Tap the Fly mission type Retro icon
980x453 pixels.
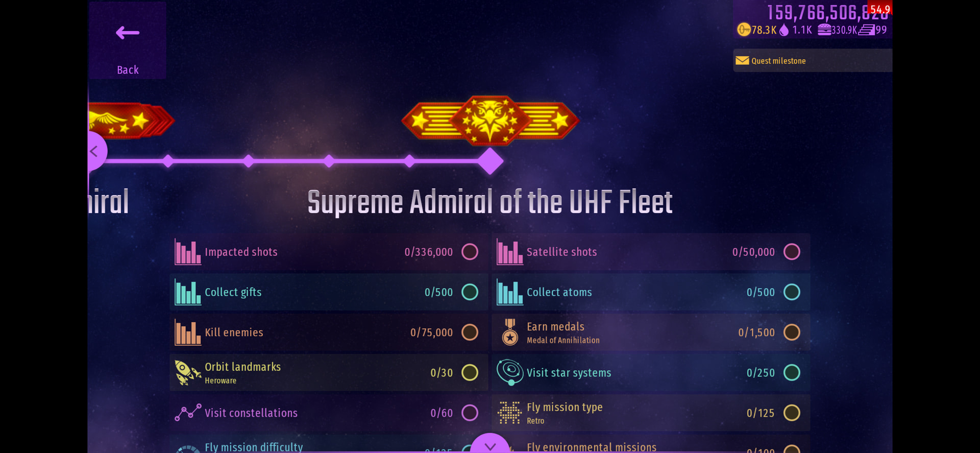click(x=510, y=413)
